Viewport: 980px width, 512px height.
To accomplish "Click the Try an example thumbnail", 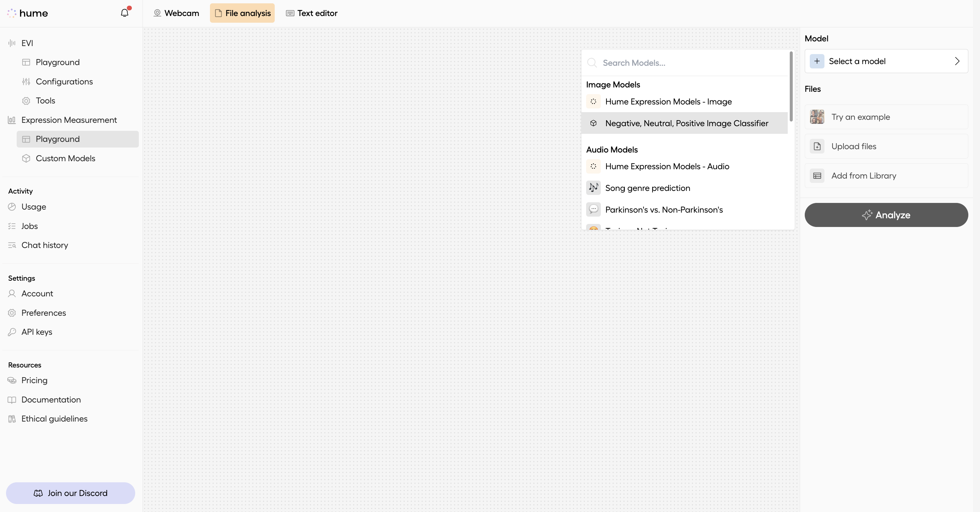I will point(817,117).
